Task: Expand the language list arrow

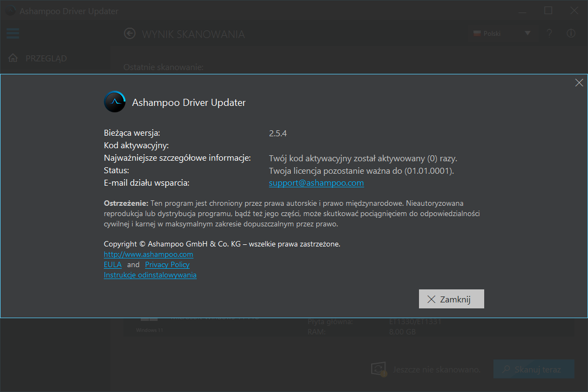Action: (528, 33)
